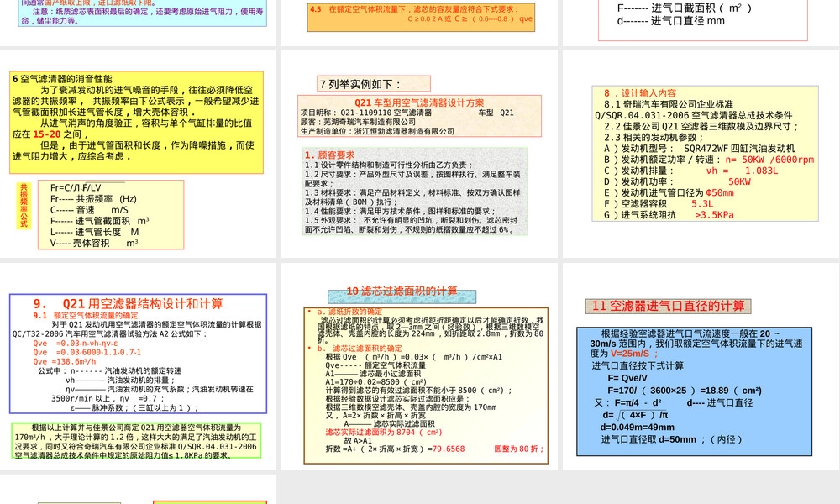Screen dimensions: 840x504
Task: Click the red text 圆整为 80 折；
Action: pos(518,449)
